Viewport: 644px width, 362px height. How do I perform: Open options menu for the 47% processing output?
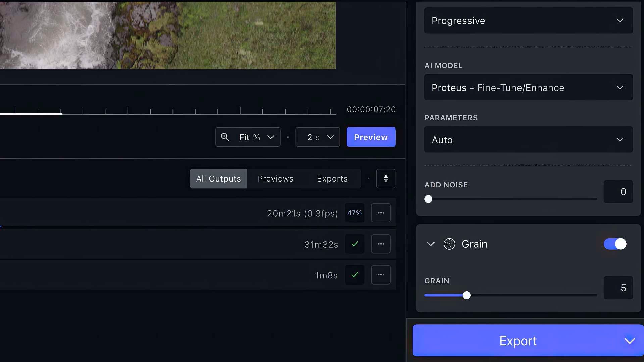click(381, 213)
